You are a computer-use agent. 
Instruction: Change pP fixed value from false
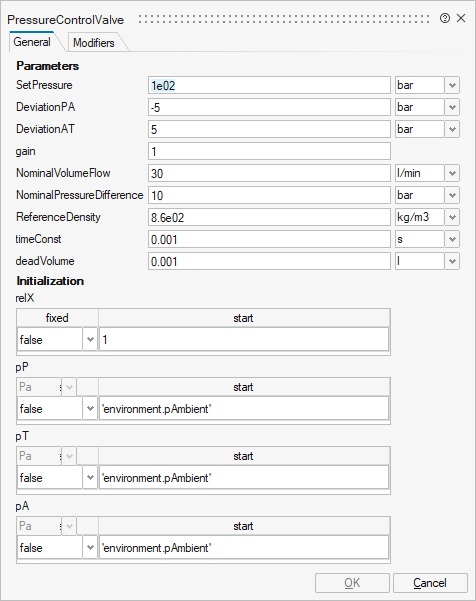coord(57,409)
